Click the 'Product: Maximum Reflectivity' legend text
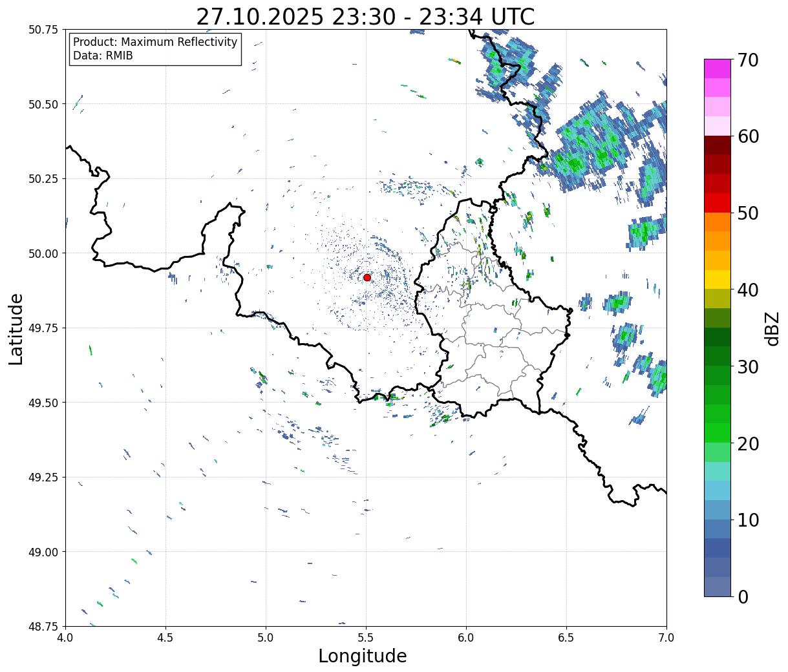The height and width of the screenshot is (672, 788). point(155,42)
